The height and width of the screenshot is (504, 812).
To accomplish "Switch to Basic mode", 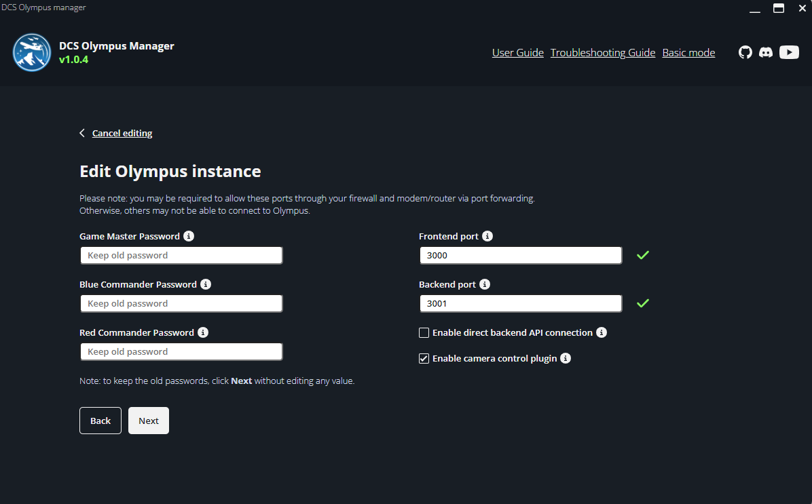I will (x=688, y=53).
